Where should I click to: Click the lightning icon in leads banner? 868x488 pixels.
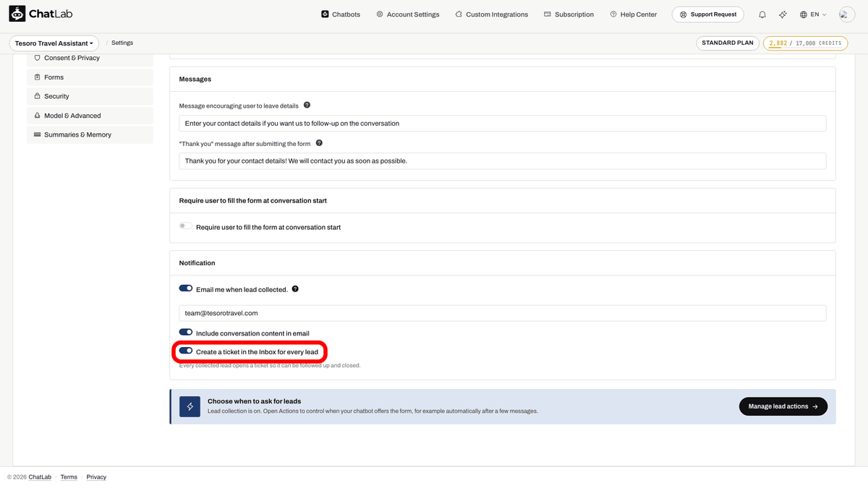point(190,406)
